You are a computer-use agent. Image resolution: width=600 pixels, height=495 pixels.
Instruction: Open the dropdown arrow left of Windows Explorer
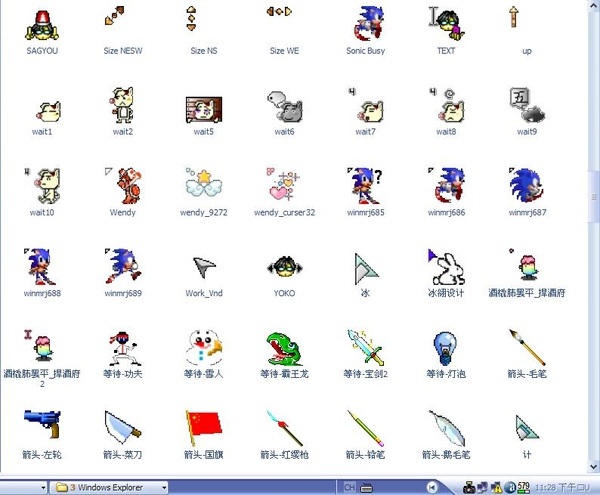[43, 488]
